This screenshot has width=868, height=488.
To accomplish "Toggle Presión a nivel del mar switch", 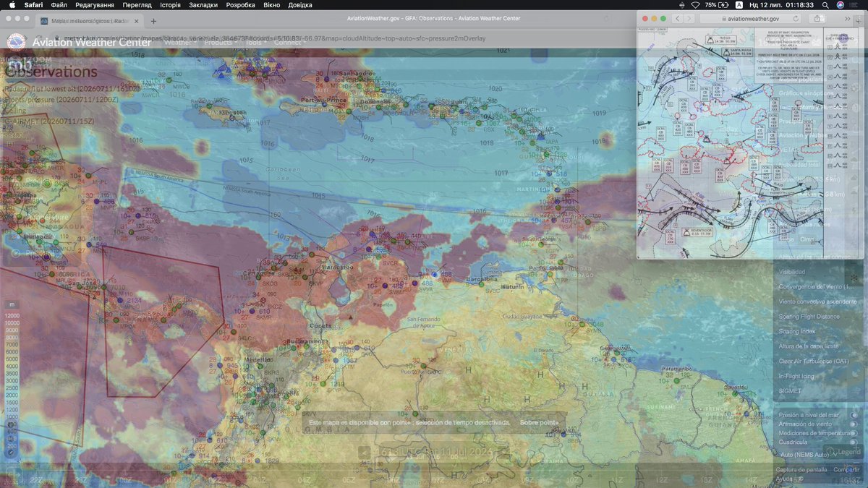I will 854,415.
